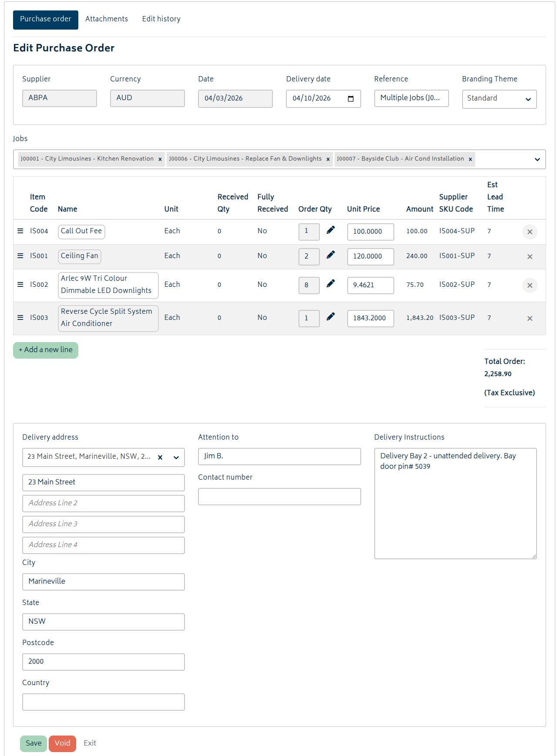The image size is (557, 756).
Task: Open the Branding Theme dropdown
Action: (x=499, y=99)
